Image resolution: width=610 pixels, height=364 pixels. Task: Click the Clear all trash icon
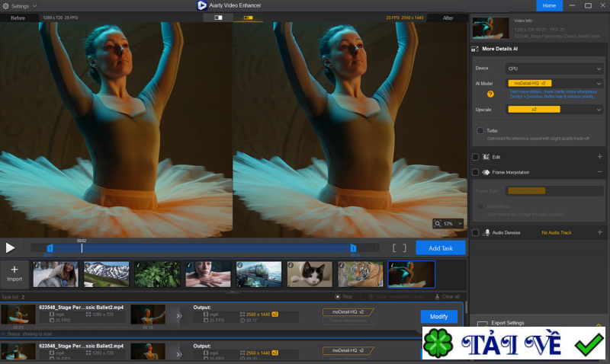click(436, 296)
